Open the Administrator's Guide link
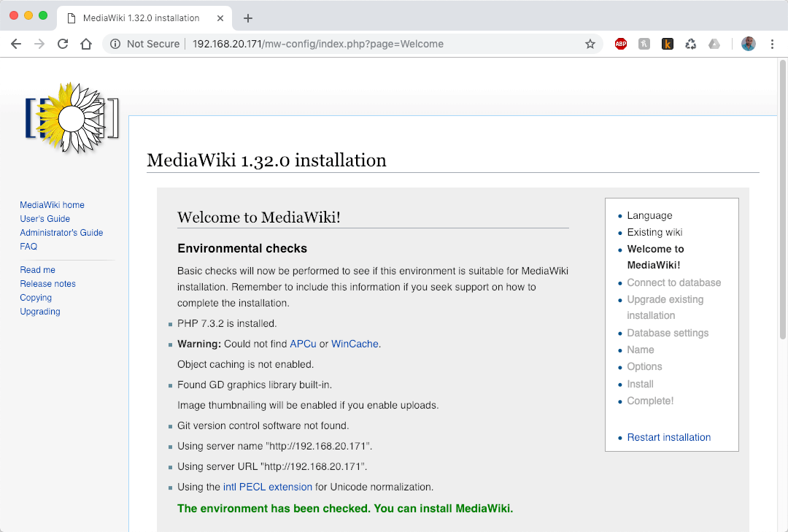This screenshot has width=788, height=532. point(61,233)
